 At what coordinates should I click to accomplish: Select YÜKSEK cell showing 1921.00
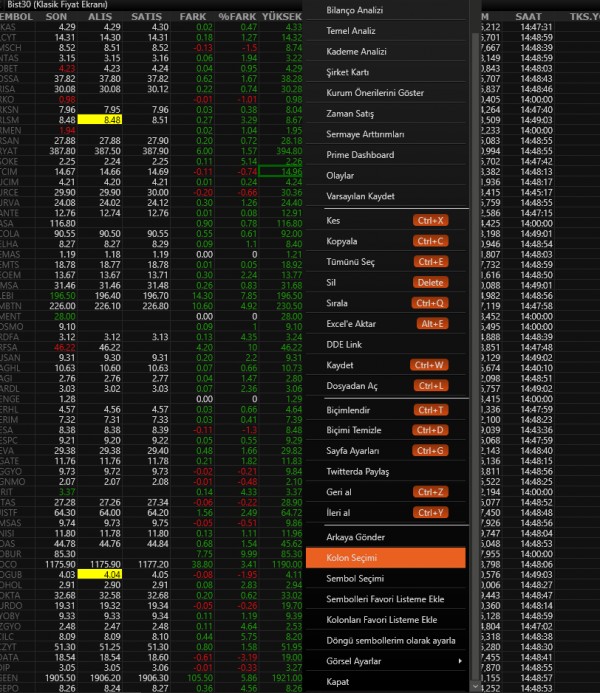click(281, 678)
